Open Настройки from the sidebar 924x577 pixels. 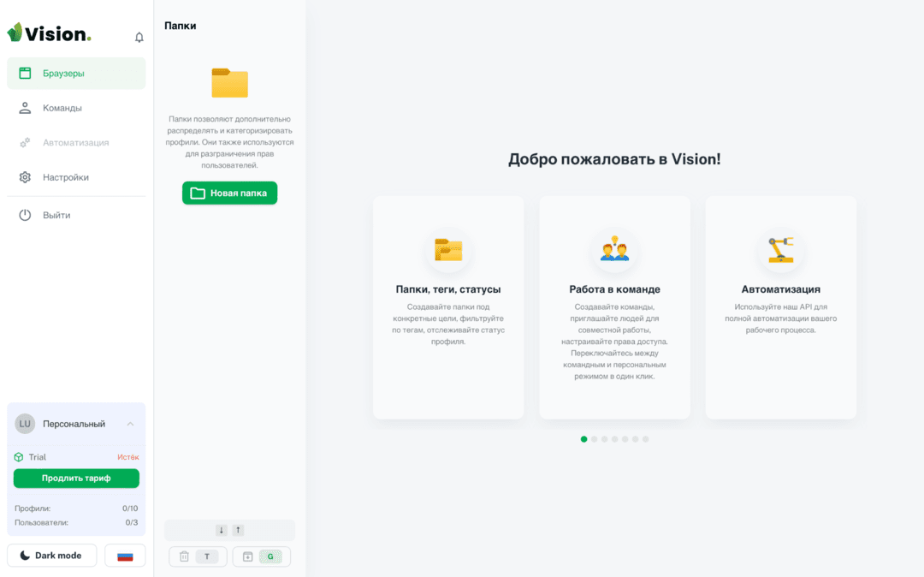coord(76,177)
